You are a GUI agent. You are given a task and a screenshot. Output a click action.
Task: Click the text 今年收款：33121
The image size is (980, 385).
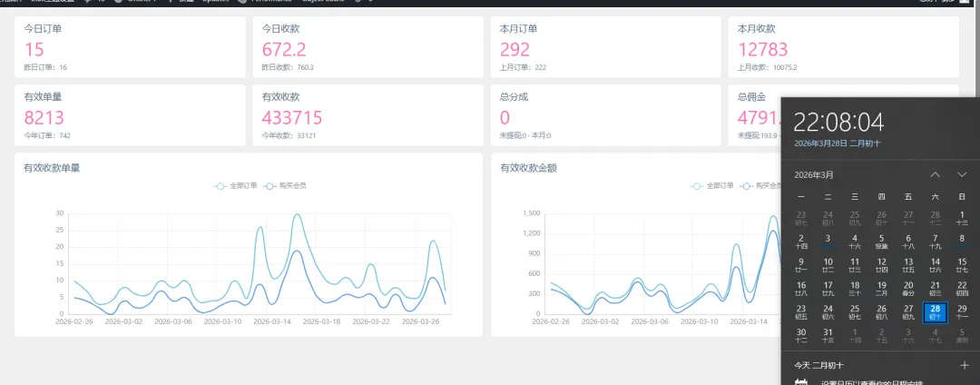[289, 135]
